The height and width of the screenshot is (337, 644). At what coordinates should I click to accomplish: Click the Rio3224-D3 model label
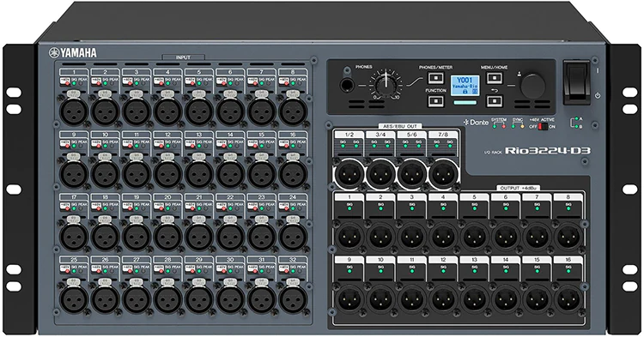tap(548, 150)
